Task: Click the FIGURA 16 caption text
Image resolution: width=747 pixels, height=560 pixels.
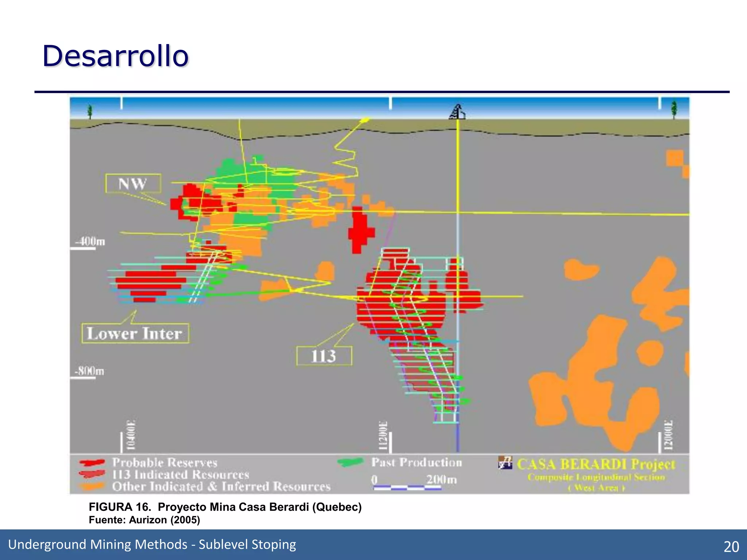Action: [x=225, y=507]
